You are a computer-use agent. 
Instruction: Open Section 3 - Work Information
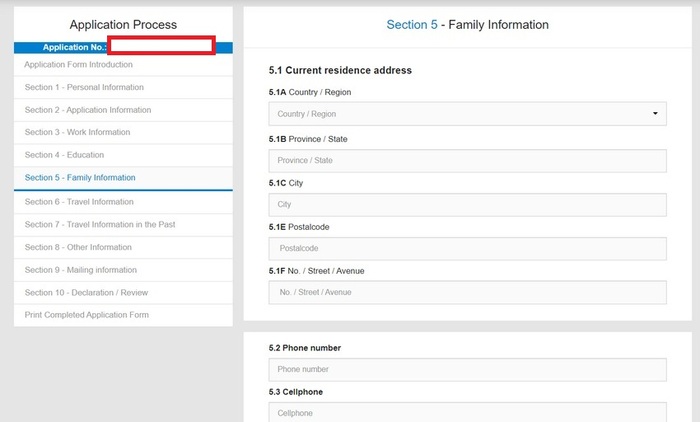tap(77, 132)
